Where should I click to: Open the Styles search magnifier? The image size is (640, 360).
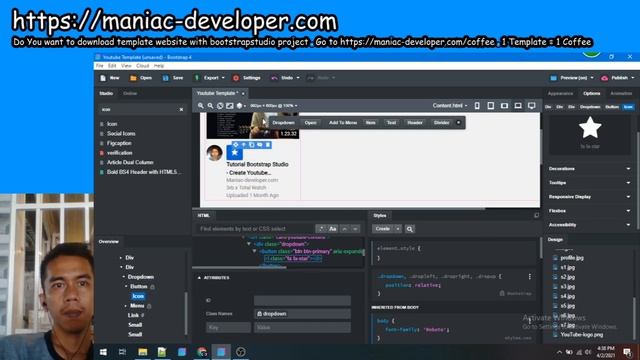pyautogui.click(x=409, y=229)
